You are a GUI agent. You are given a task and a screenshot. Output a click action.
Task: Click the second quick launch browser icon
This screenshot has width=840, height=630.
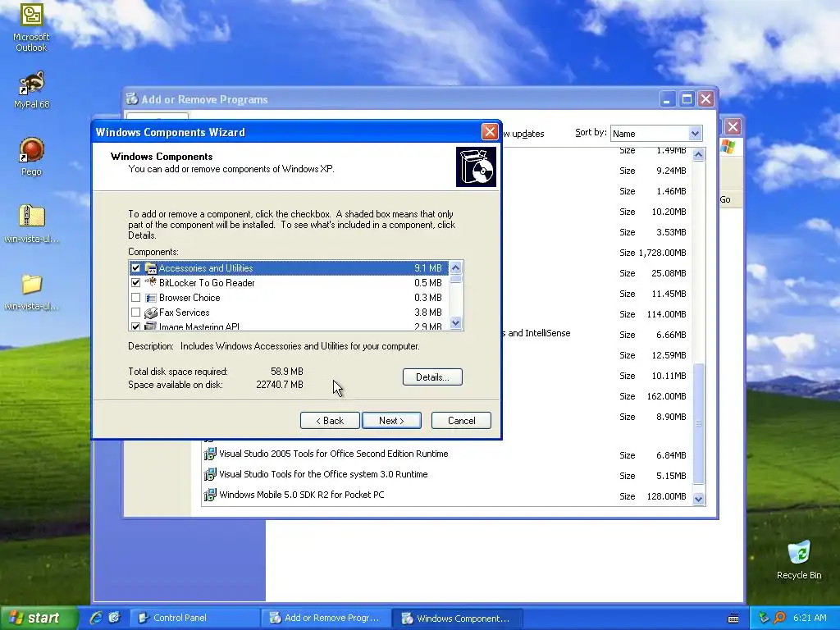tap(114, 618)
